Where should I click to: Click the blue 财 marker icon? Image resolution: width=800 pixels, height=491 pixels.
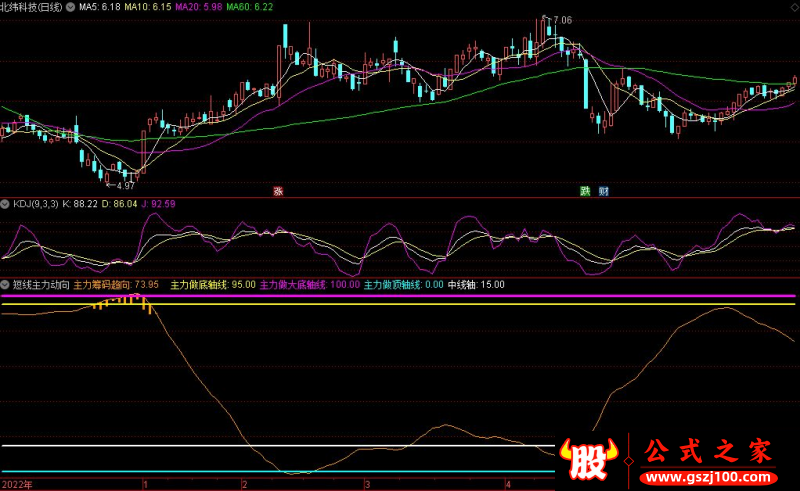coord(604,191)
